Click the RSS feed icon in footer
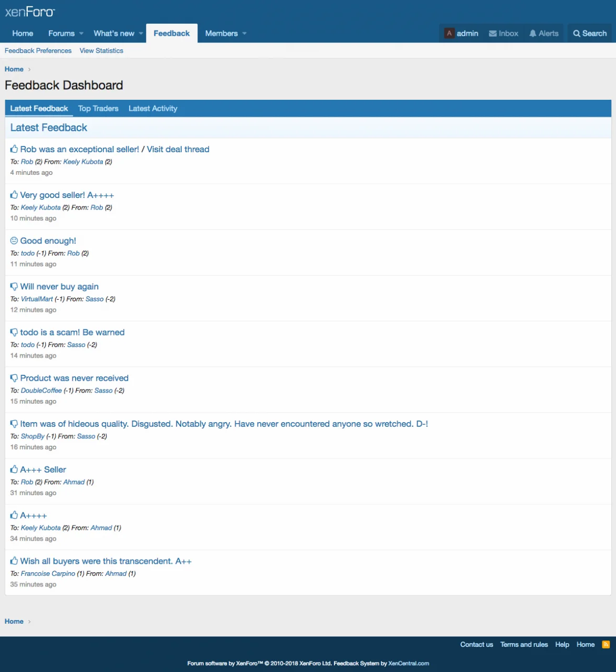The image size is (616, 672). tap(605, 645)
